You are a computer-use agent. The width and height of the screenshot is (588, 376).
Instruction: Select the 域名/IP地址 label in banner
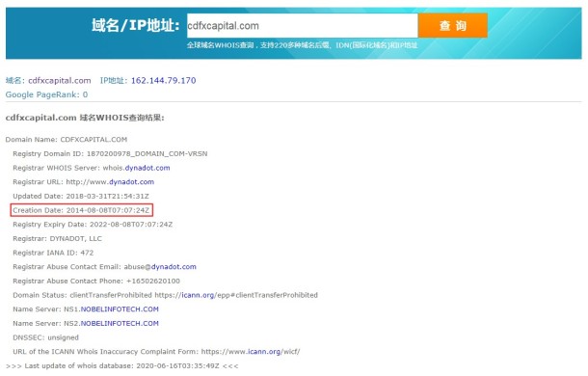pyautogui.click(x=136, y=25)
